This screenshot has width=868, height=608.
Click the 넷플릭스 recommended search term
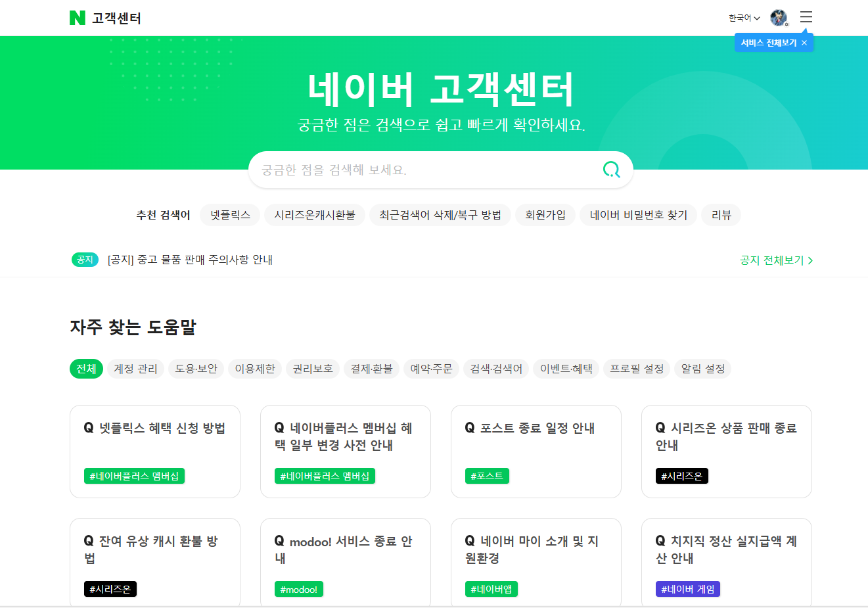229,214
